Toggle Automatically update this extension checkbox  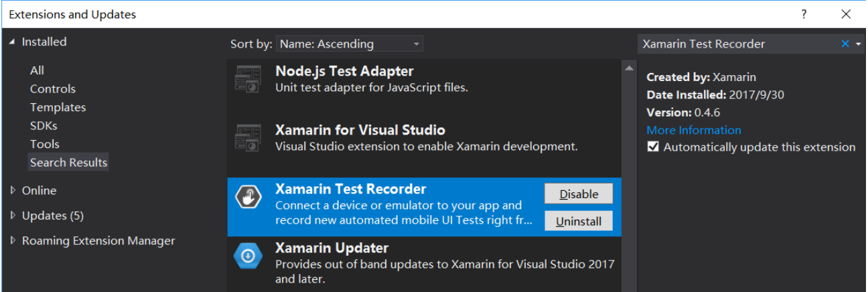point(653,147)
